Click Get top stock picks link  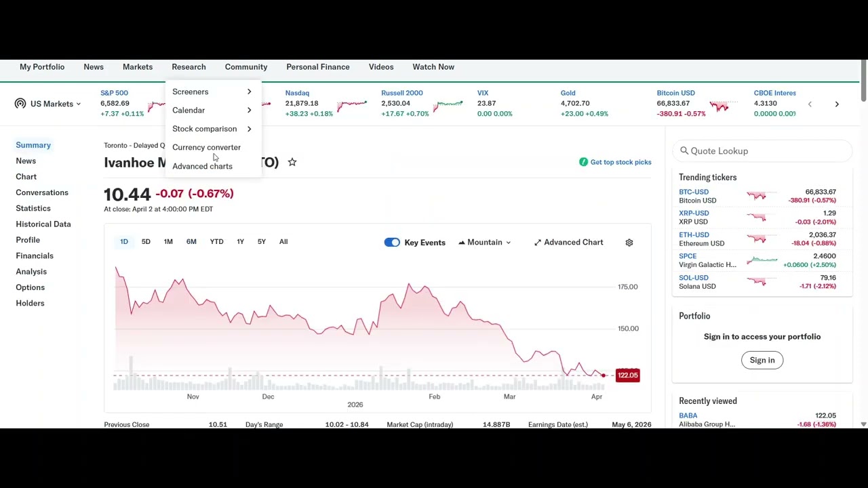(620, 162)
